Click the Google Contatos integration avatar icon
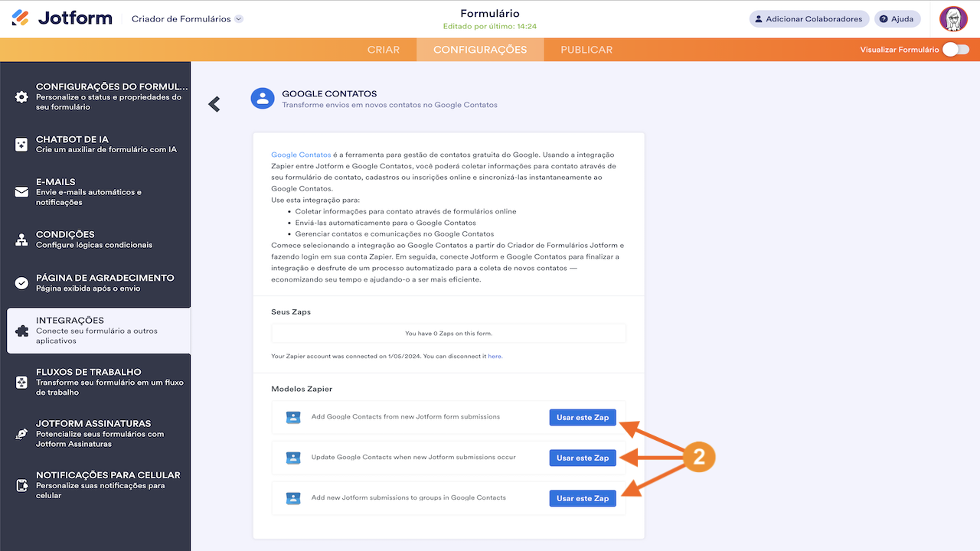The height and width of the screenshot is (551, 980). (263, 98)
